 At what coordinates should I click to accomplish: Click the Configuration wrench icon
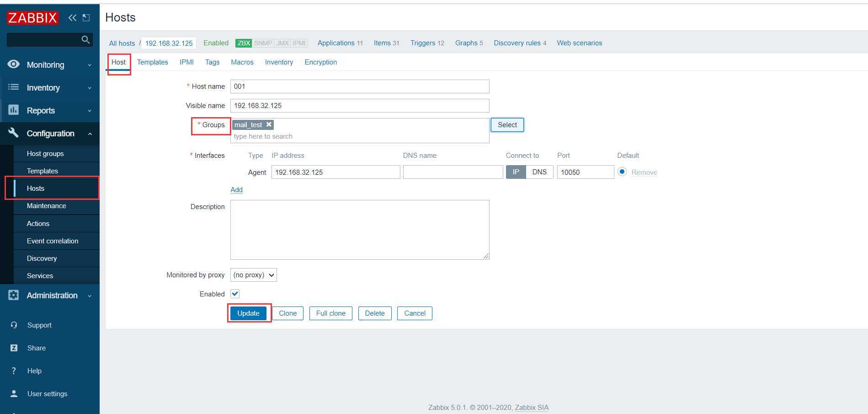(x=14, y=133)
